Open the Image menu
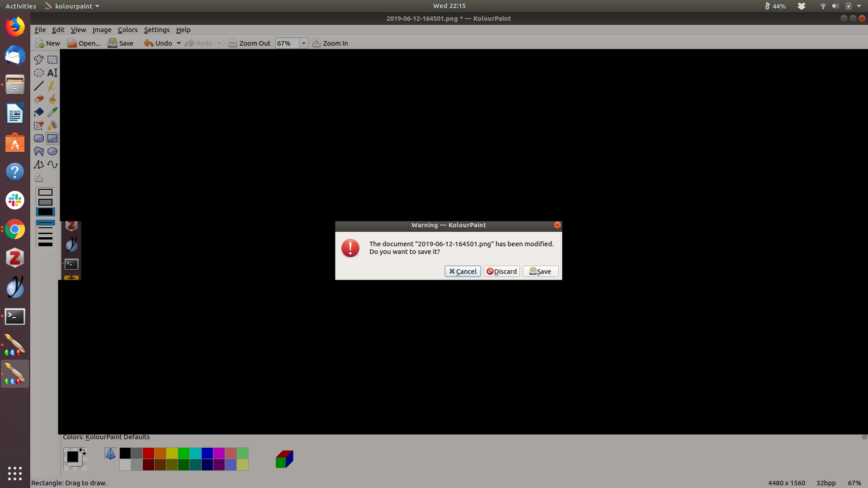The image size is (868, 488). [102, 30]
